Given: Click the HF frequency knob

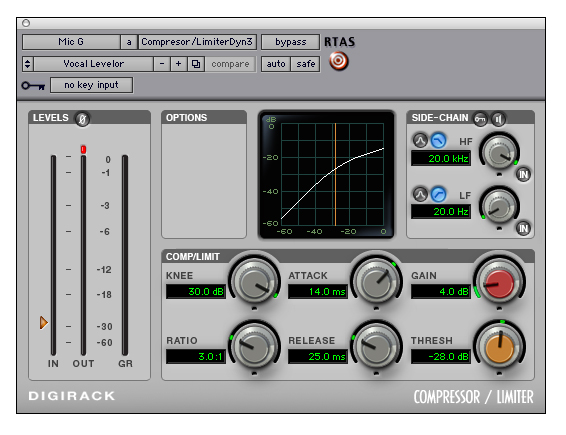Looking at the screenshot, I should (500, 153).
